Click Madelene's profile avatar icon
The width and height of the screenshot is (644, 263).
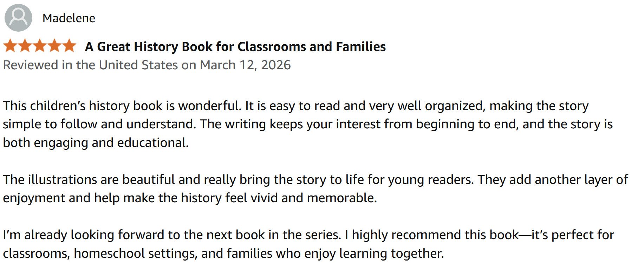click(x=18, y=18)
